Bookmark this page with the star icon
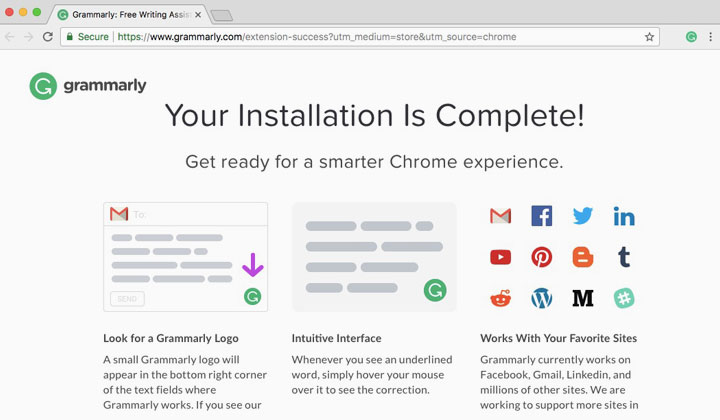The width and height of the screenshot is (720, 420). (649, 37)
